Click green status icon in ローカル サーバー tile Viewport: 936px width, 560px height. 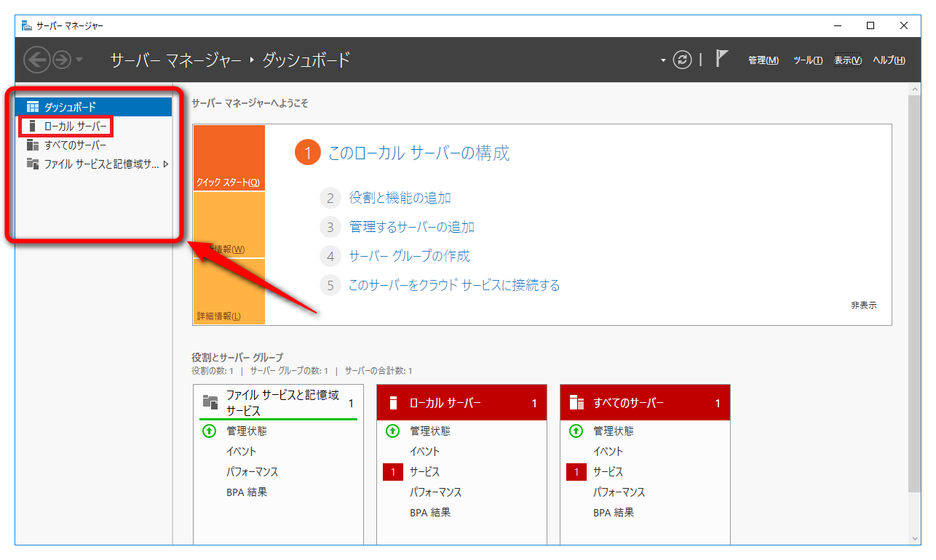[392, 431]
